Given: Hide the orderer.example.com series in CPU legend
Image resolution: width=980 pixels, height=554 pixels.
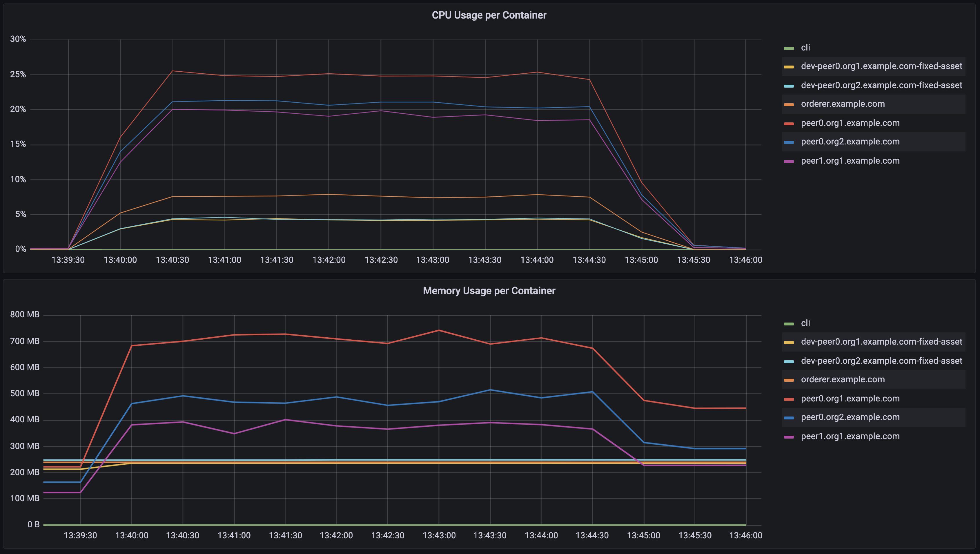Looking at the screenshot, I should (x=843, y=104).
